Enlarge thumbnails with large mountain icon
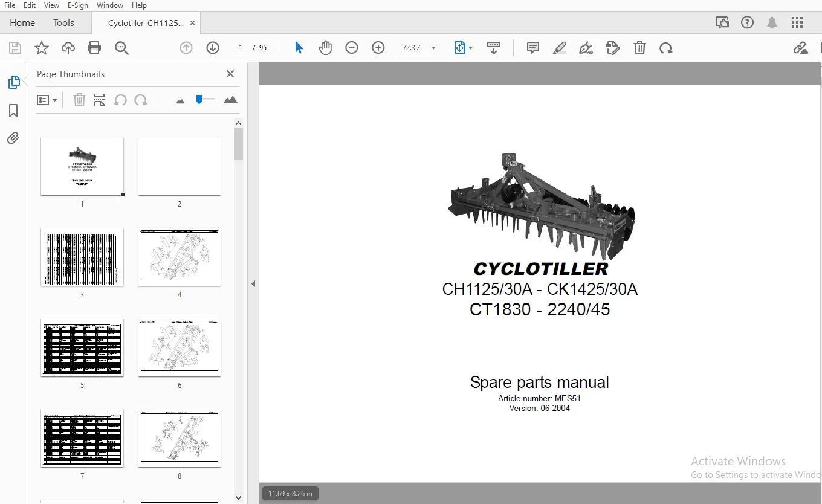The width and height of the screenshot is (822, 504). coord(230,100)
